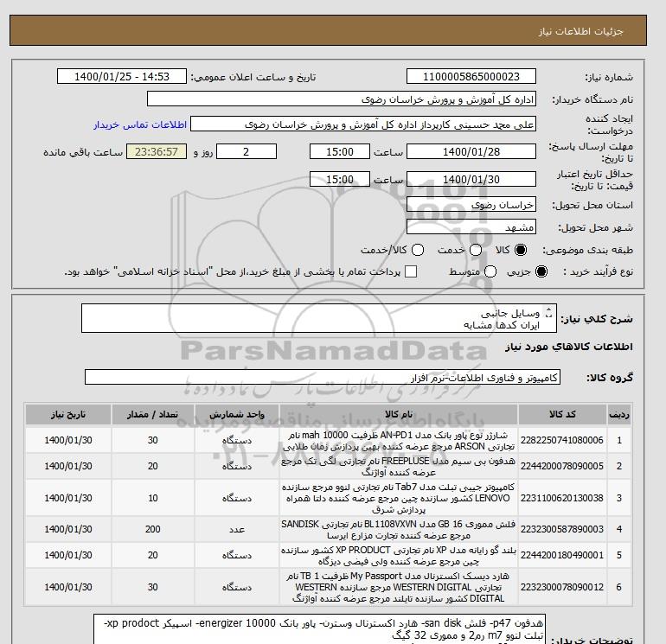
Task: Click the unit دستگاه in Lenovo Tab7 tablet row
Action: click(x=237, y=498)
